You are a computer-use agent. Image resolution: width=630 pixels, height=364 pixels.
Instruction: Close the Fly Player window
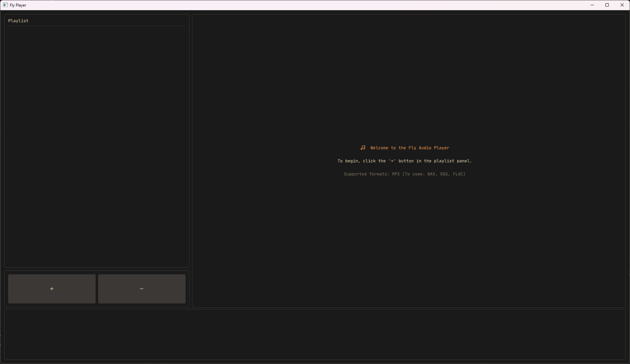tap(622, 5)
